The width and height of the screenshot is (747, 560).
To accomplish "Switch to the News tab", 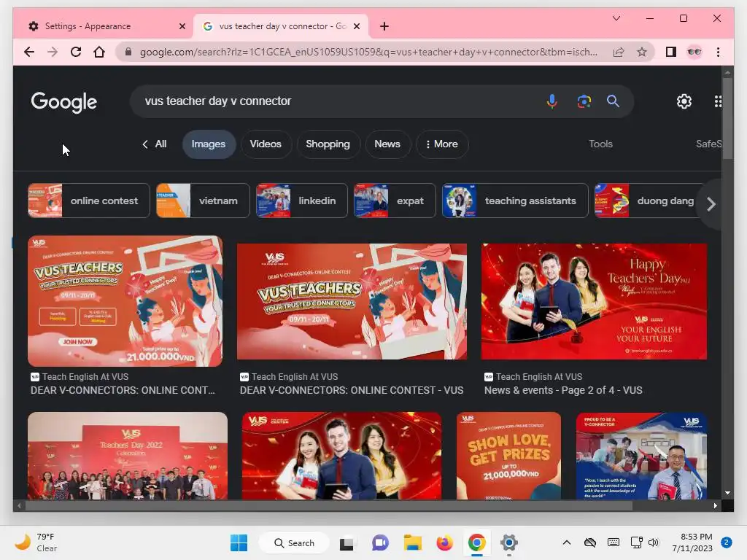I will (387, 144).
